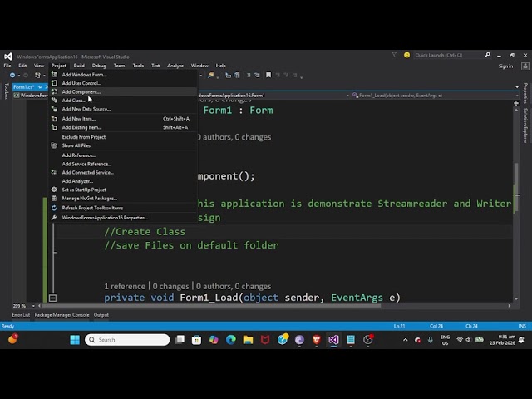Open Windows Start menu
532x399 pixels.
coord(75,340)
